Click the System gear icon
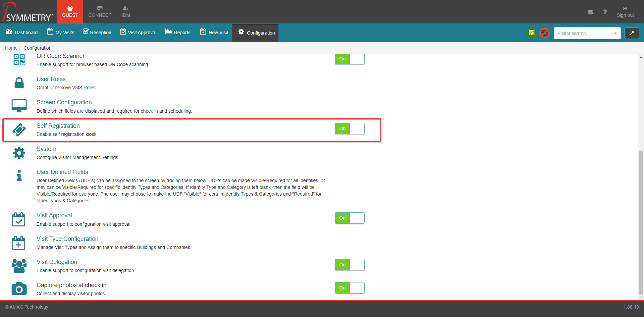 tap(19, 153)
